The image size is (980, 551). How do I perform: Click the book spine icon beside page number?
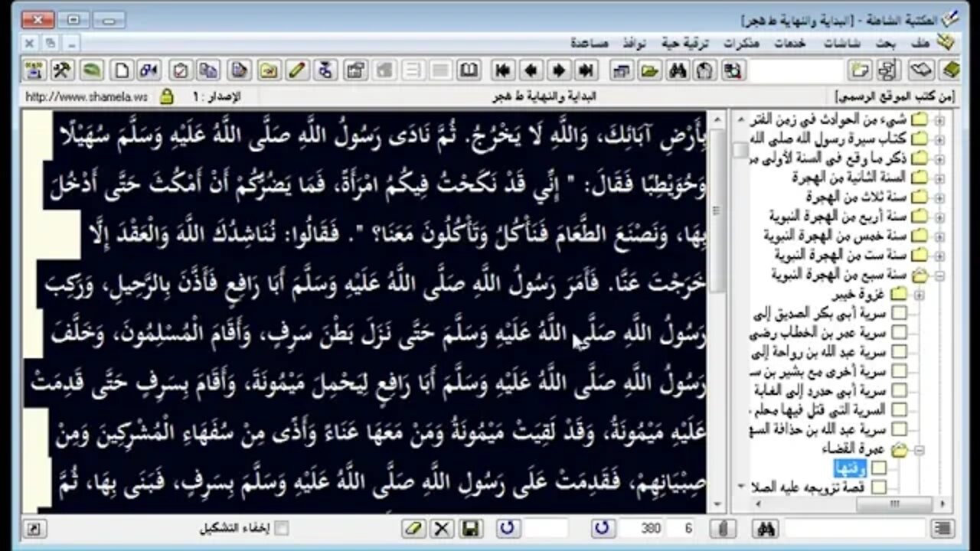(x=723, y=528)
